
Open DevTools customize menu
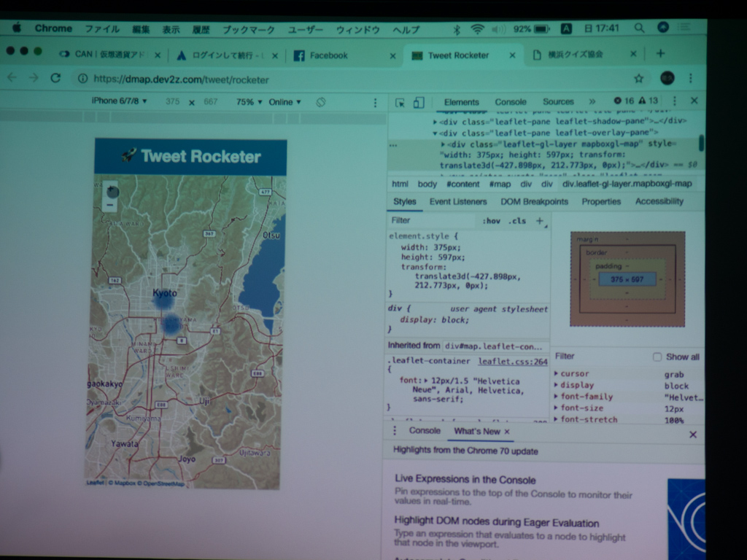tap(675, 101)
